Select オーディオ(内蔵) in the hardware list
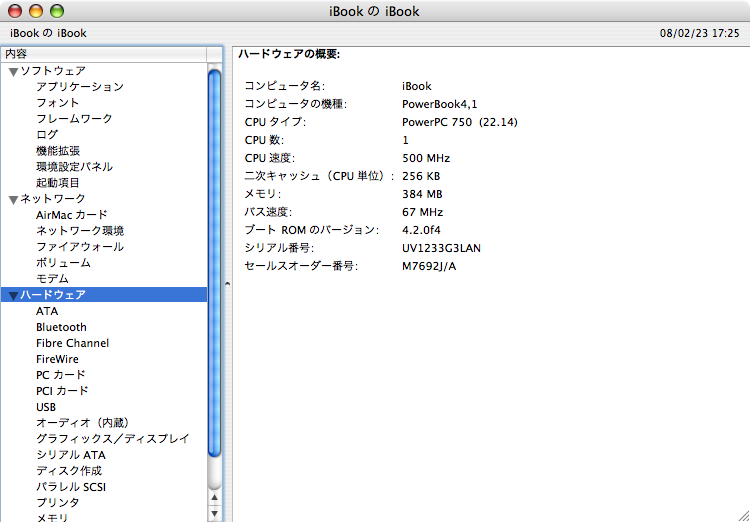This screenshot has width=750, height=522. (83, 423)
